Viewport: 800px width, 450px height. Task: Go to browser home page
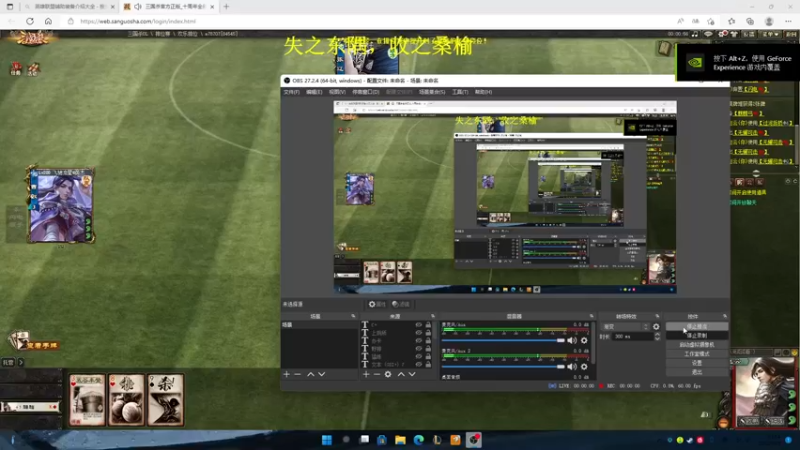coord(48,21)
